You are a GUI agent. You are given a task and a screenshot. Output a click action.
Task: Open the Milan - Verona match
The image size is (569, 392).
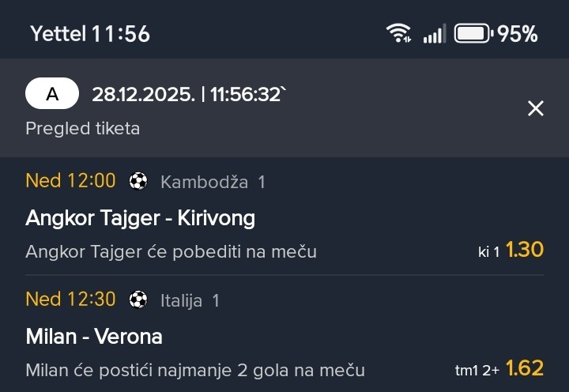pos(94,337)
